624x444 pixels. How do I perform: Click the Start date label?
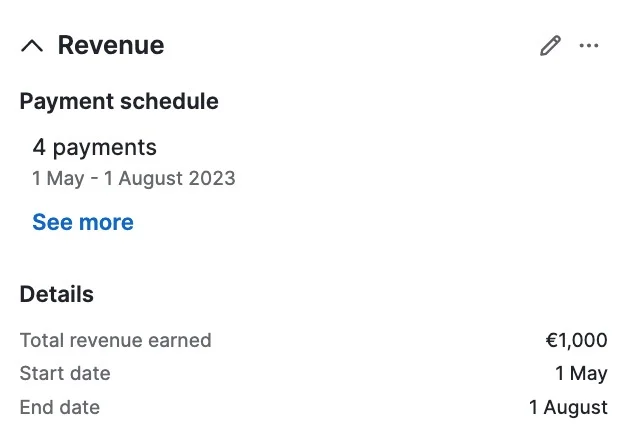[x=65, y=373]
